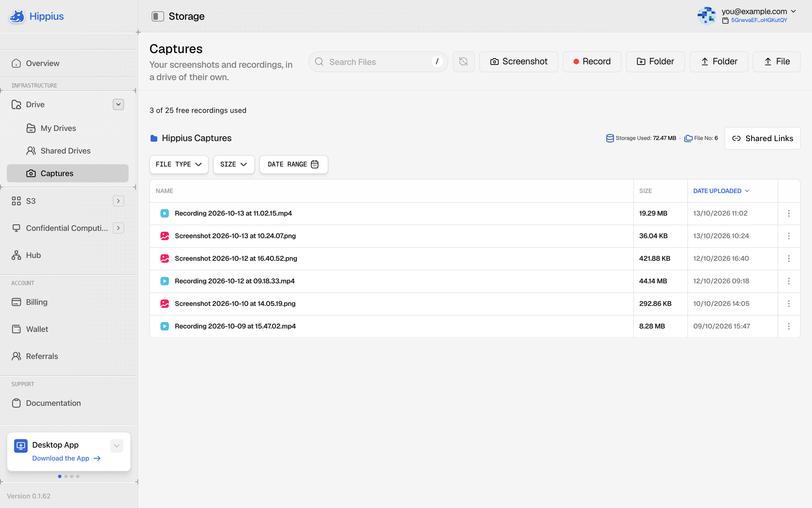Select Captures in the sidebar
This screenshot has height=508, width=812.
coord(67,173)
